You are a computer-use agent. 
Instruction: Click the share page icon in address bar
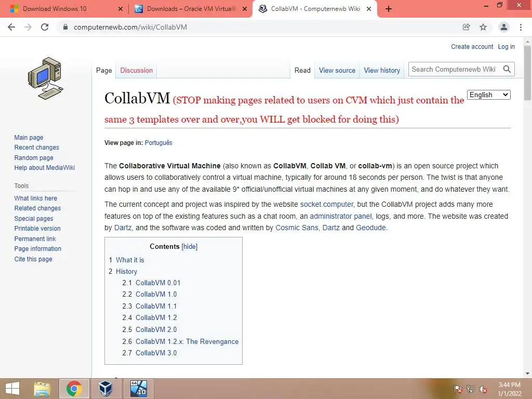point(467,27)
